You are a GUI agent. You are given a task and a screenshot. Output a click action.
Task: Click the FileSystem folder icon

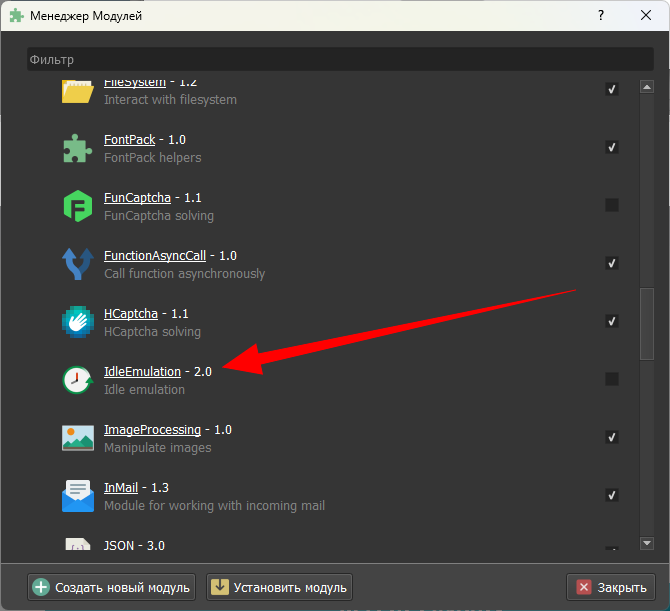[x=77, y=91]
